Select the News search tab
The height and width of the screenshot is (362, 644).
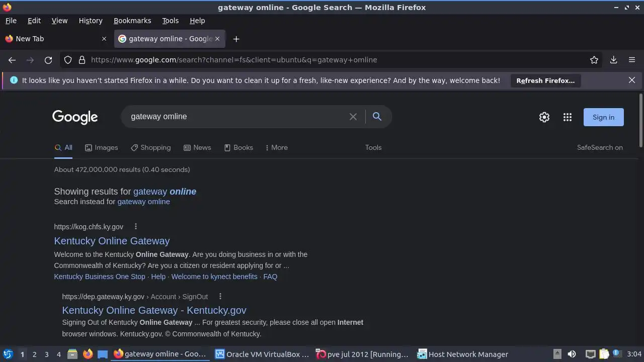coord(197,147)
